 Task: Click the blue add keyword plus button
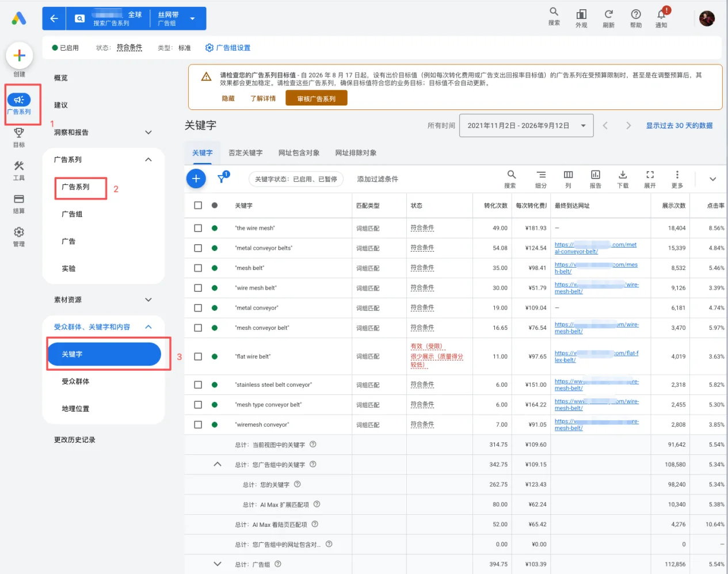[x=196, y=178]
